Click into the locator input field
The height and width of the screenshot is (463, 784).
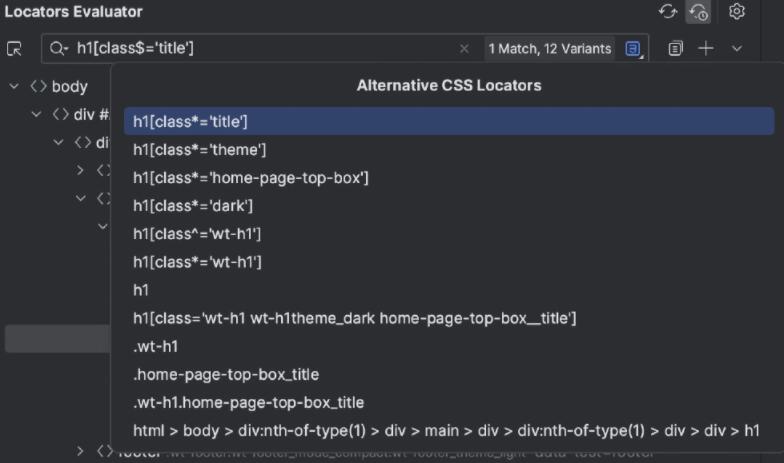[260, 48]
